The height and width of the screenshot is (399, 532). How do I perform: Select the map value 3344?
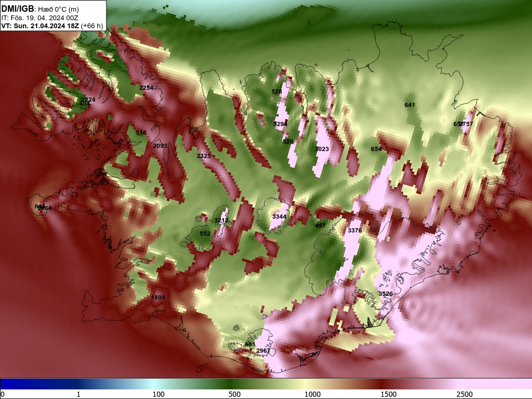click(x=279, y=217)
